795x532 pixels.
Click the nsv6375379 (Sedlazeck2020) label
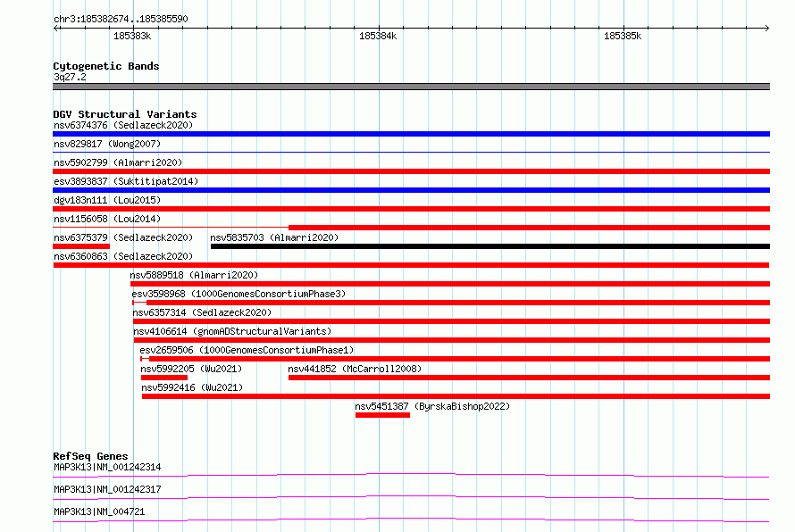tap(123, 237)
